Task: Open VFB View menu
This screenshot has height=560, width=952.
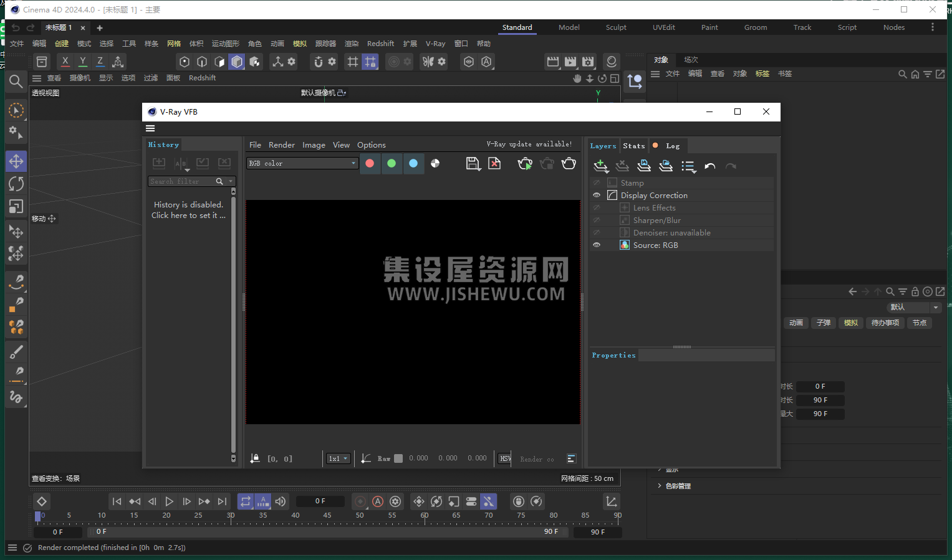Action: [x=341, y=145]
